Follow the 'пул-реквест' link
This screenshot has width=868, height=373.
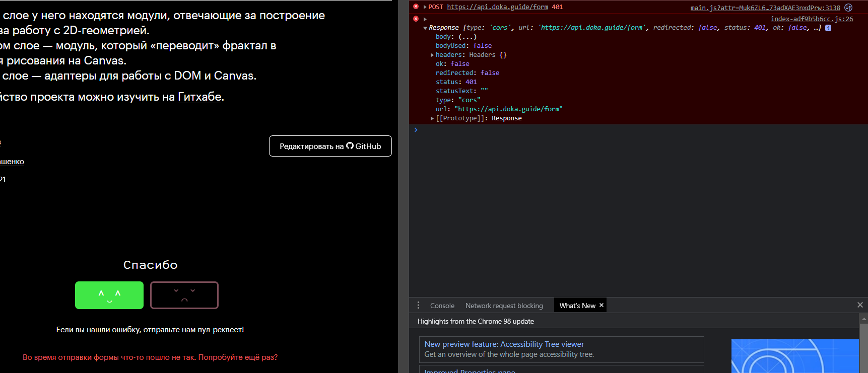tap(220, 330)
